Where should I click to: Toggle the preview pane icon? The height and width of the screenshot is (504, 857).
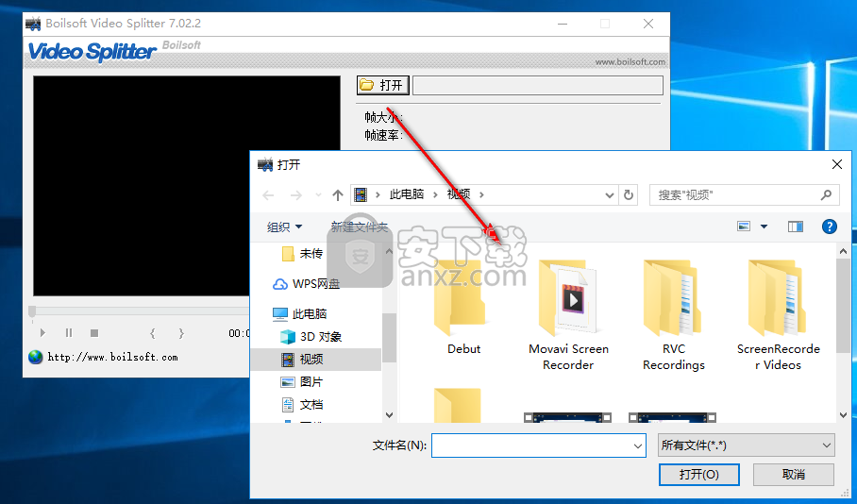pos(796,227)
